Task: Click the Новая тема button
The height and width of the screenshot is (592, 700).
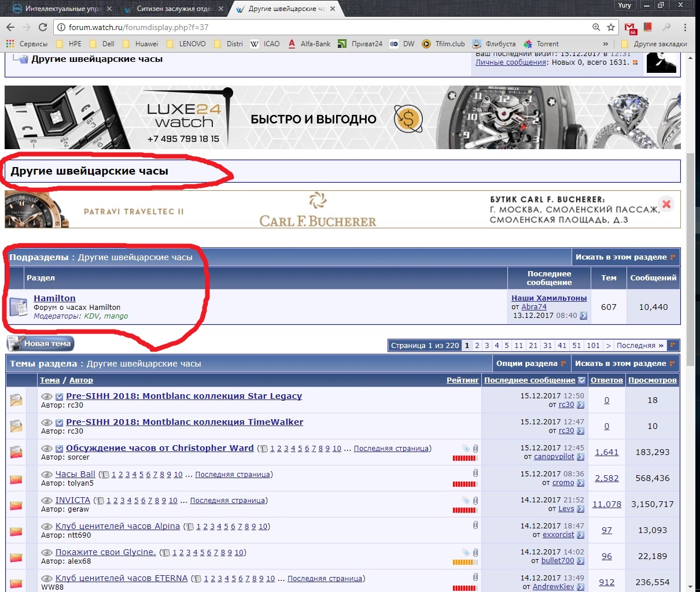Action: (40, 343)
